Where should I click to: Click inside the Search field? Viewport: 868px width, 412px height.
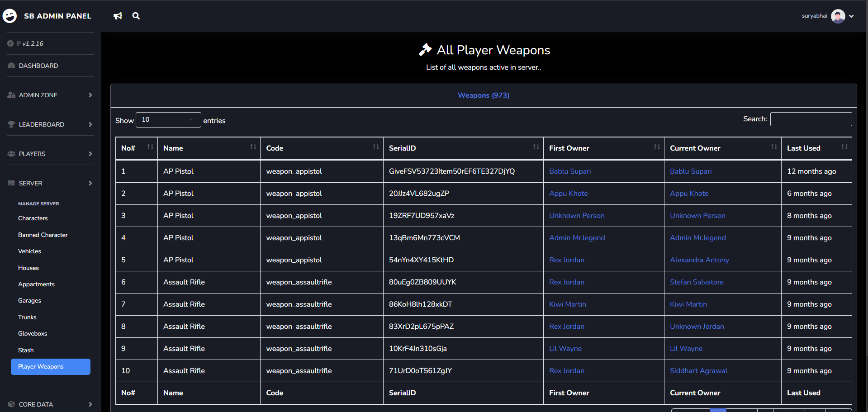(x=811, y=119)
